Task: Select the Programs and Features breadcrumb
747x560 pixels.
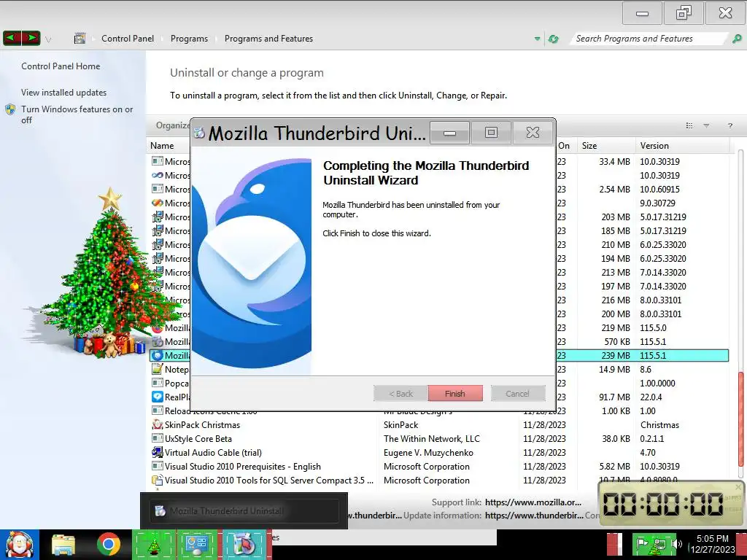Action: click(x=268, y=39)
